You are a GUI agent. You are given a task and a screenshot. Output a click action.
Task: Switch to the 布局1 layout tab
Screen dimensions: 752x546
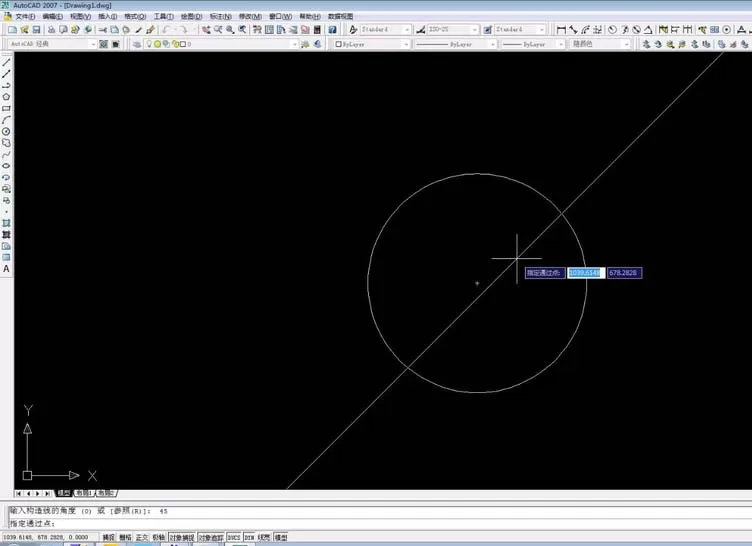pos(83,493)
